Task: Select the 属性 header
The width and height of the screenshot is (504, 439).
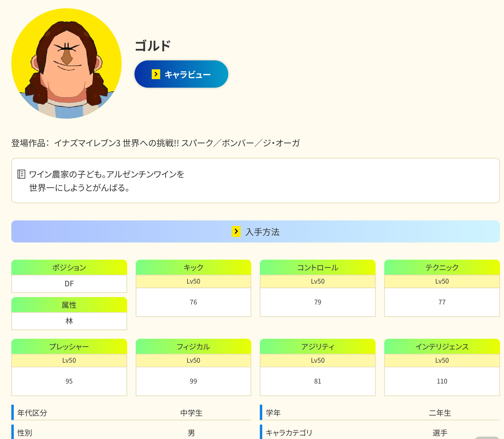Action: coord(69,305)
